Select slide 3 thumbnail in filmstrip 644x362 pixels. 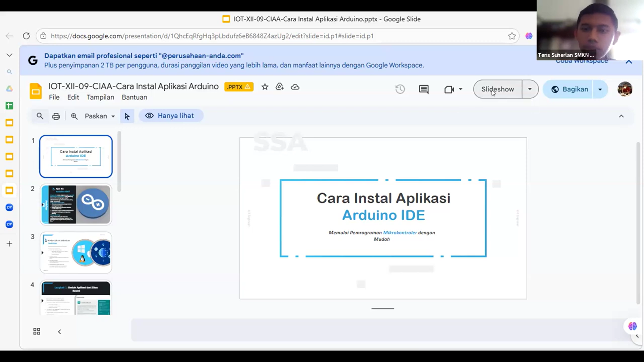[76, 252]
